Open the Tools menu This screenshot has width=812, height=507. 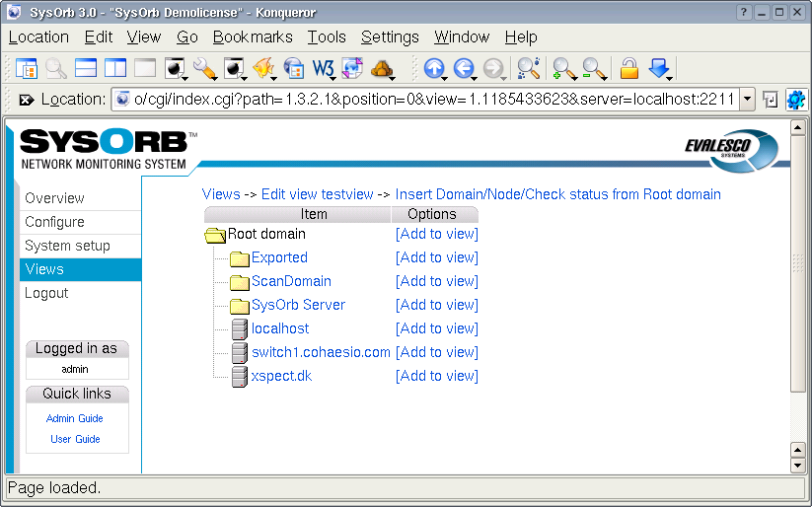pyautogui.click(x=327, y=37)
